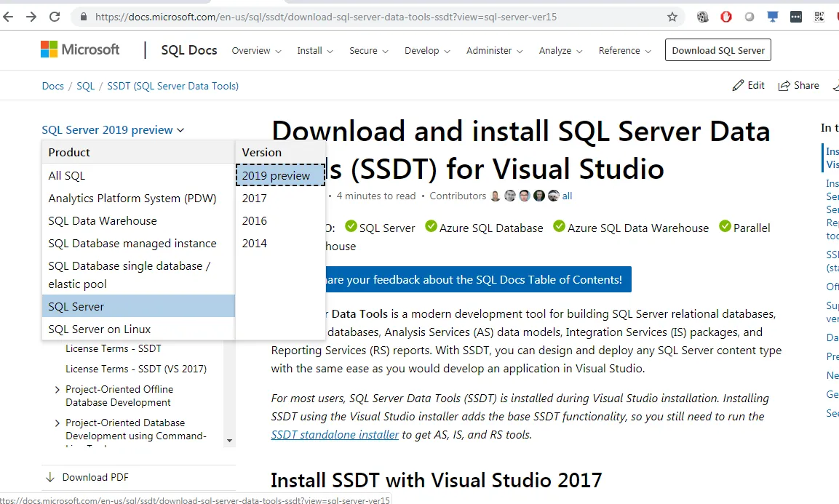Expand Project-Oriented Offline Database Development
Screen dimensions: 839x504
pos(57,390)
